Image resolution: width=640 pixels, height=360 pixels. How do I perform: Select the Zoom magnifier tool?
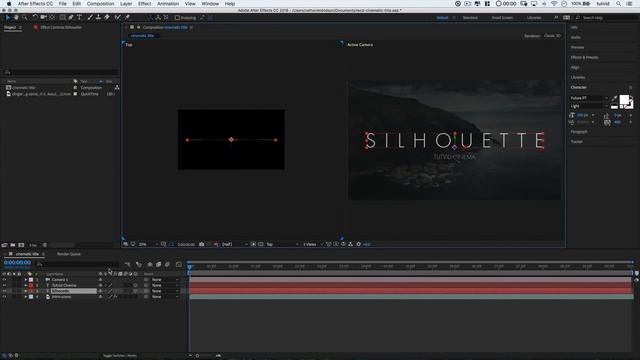(x=24, y=18)
